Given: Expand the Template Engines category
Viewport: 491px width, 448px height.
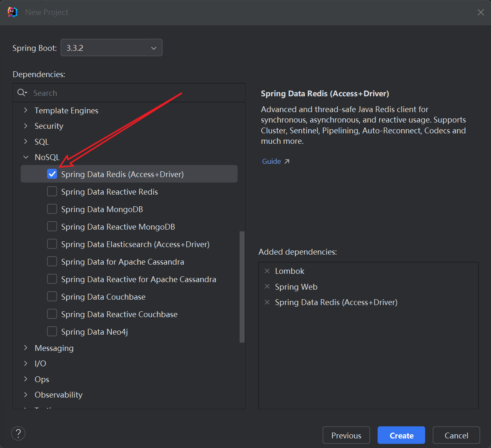Looking at the screenshot, I should (x=26, y=110).
